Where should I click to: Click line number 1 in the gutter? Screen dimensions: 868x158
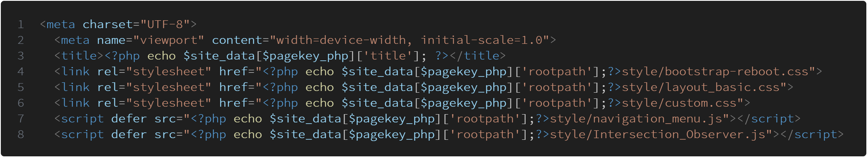(x=20, y=24)
